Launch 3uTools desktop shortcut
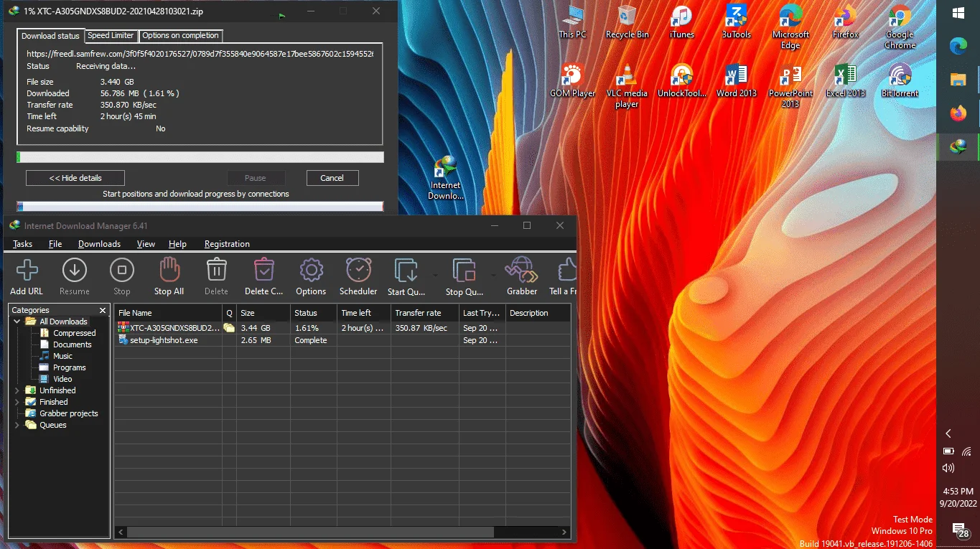This screenshot has width=980, height=549. 736,22
